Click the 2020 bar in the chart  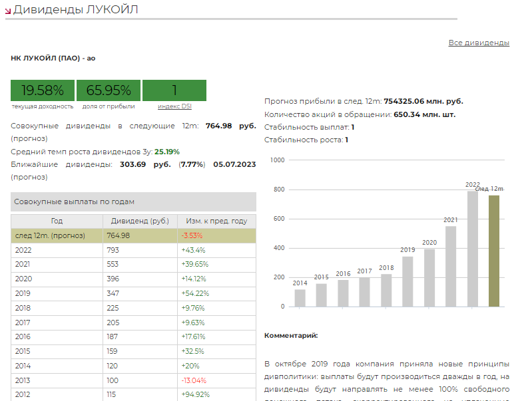[x=429, y=278]
